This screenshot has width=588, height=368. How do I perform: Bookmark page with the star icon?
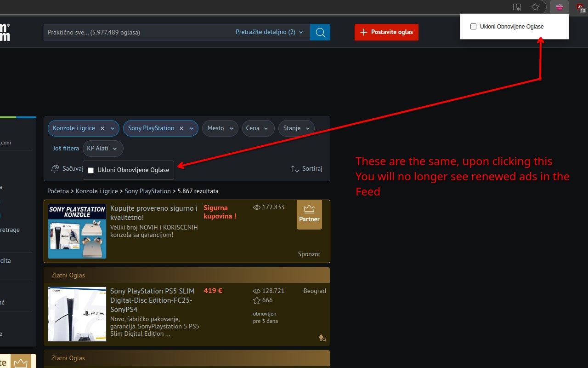click(535, 7)
